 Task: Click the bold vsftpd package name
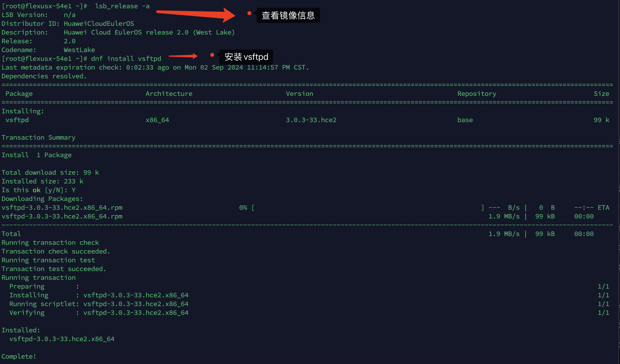pyautogui.click(x=17, y=120)
